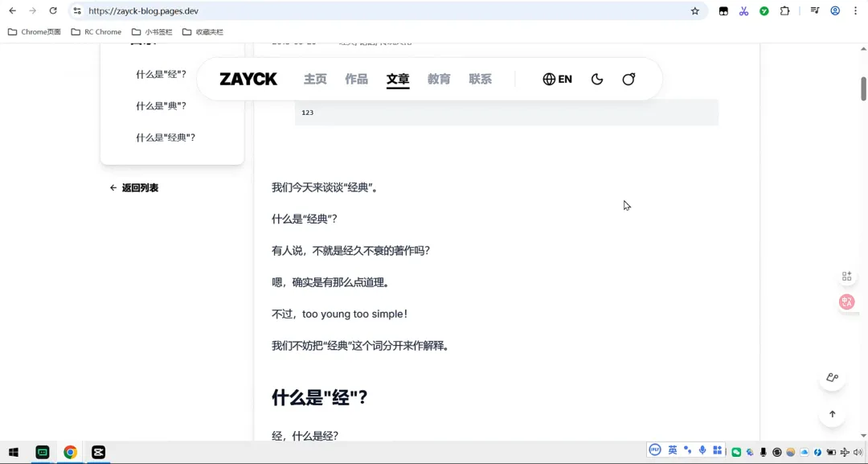Switch language using the globe EN button
868x464 pixels.
click(x=557, y=79)
